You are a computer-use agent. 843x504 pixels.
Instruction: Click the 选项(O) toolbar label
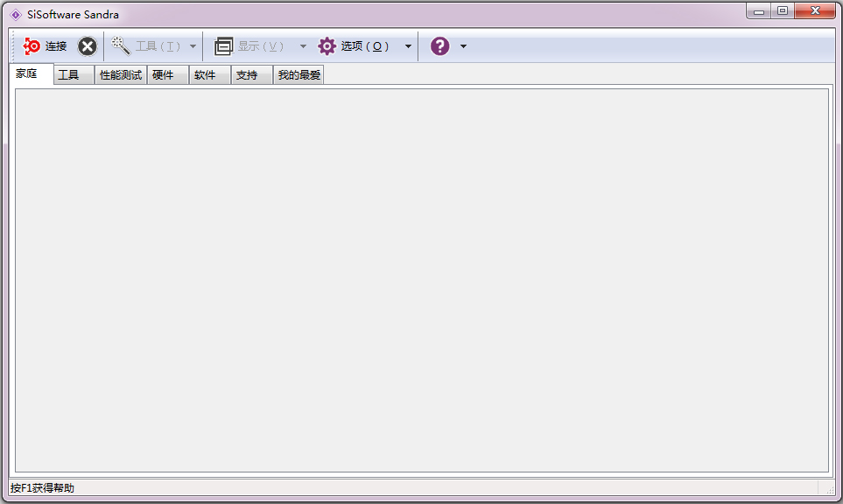click(364, 46)
